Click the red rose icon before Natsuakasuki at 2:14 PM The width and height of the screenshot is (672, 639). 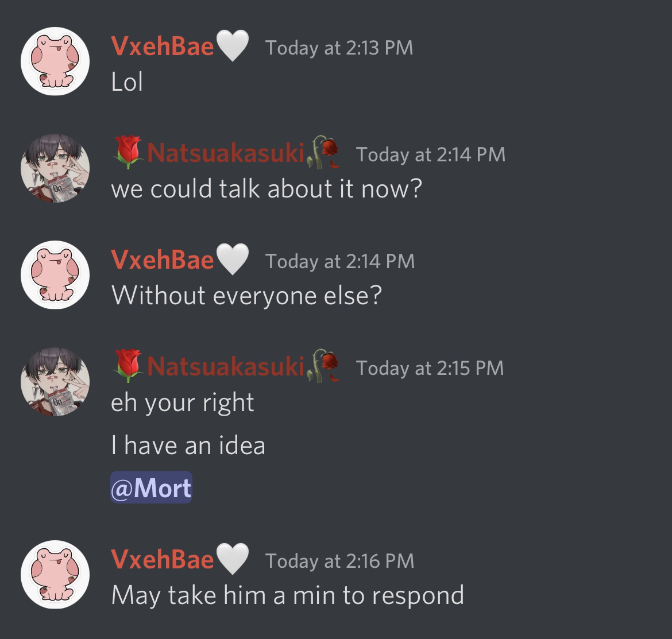128,152
